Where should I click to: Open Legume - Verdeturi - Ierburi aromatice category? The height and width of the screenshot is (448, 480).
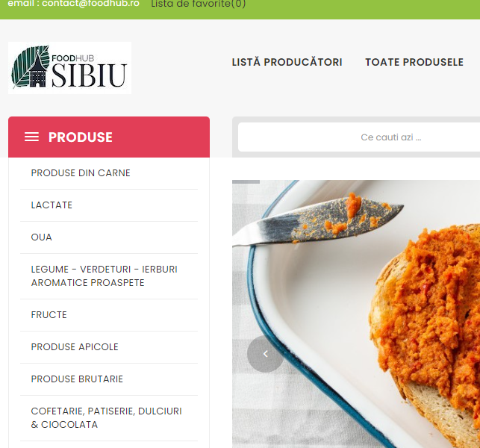point(104,276)
